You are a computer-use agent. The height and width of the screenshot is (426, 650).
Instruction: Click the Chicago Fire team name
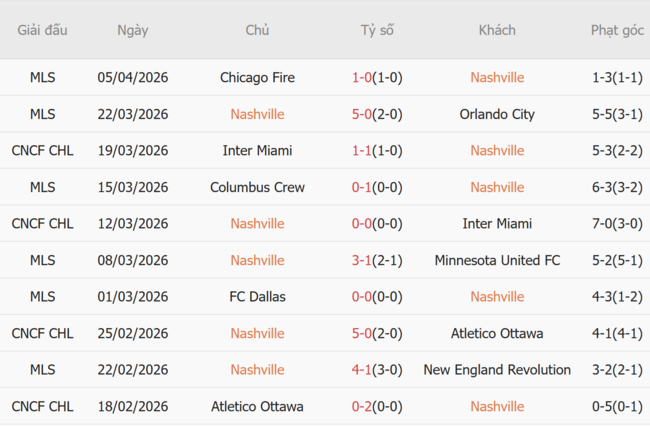257,77
